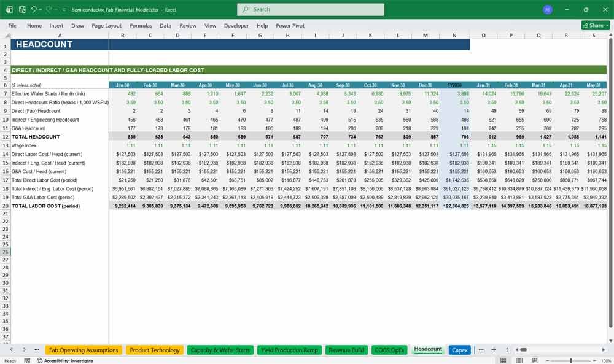
Task: Click the TOTAL LABOR COST (period) label
Action: tap(45, 206)
